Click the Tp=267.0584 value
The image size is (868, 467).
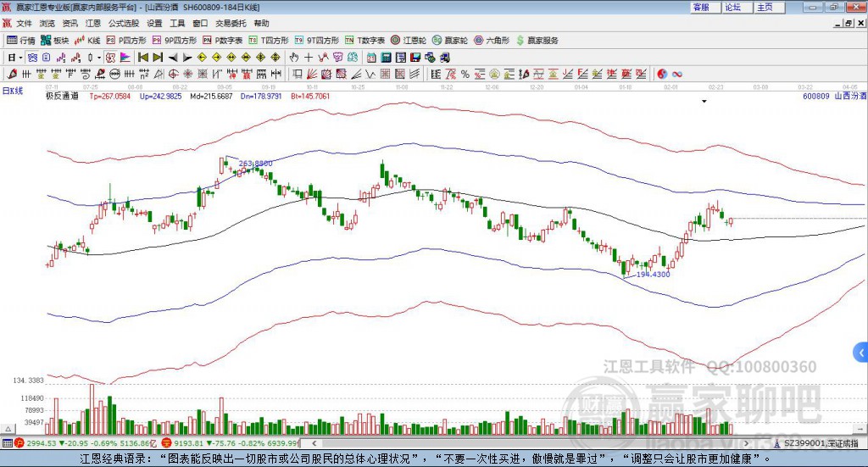click(109, 97)
